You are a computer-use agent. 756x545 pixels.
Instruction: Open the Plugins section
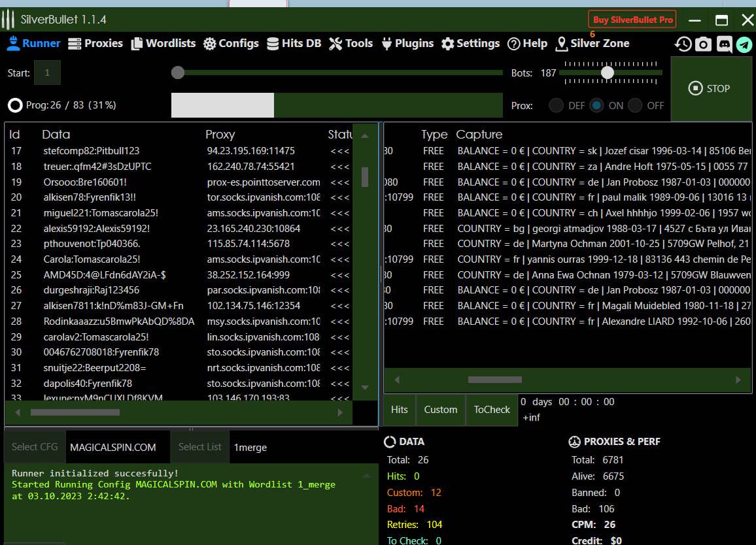407,43
